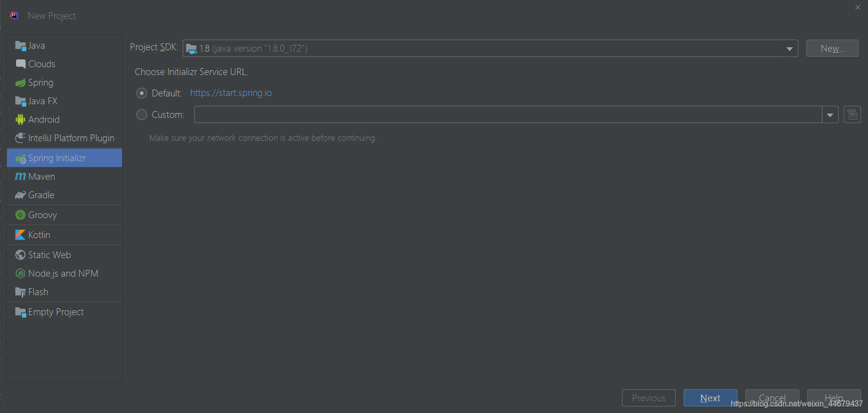868x413 pixels.
Task: Click the network connection hint text
Action: (x=263, y=138)
